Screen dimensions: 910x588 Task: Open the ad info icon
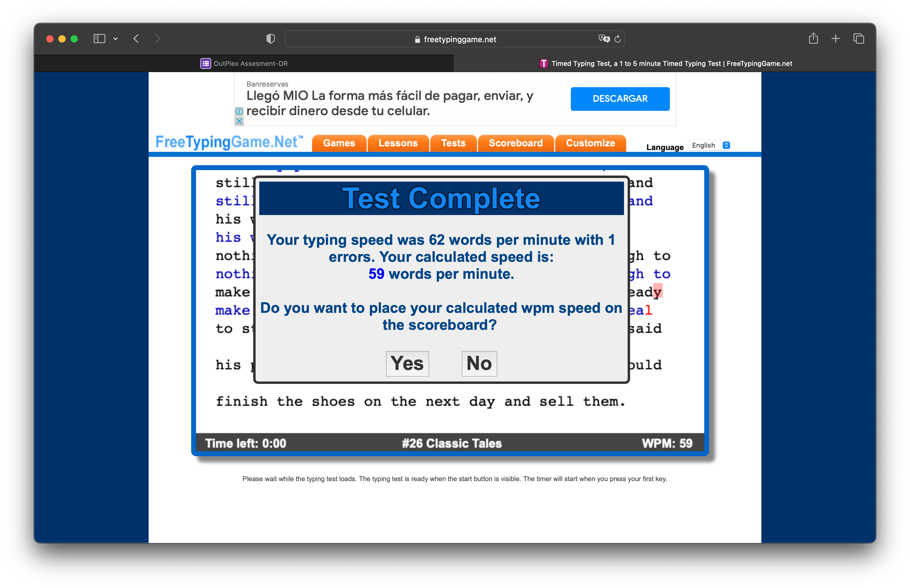coord(239,111)
